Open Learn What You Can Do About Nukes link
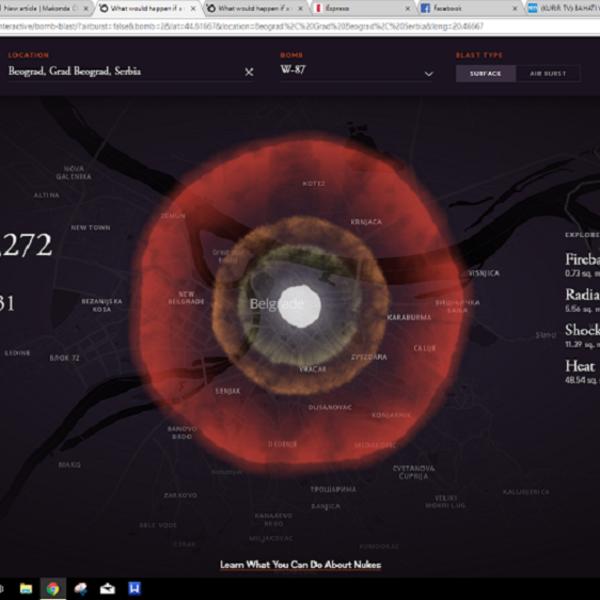Screen dimensions: 600x600 300,565
